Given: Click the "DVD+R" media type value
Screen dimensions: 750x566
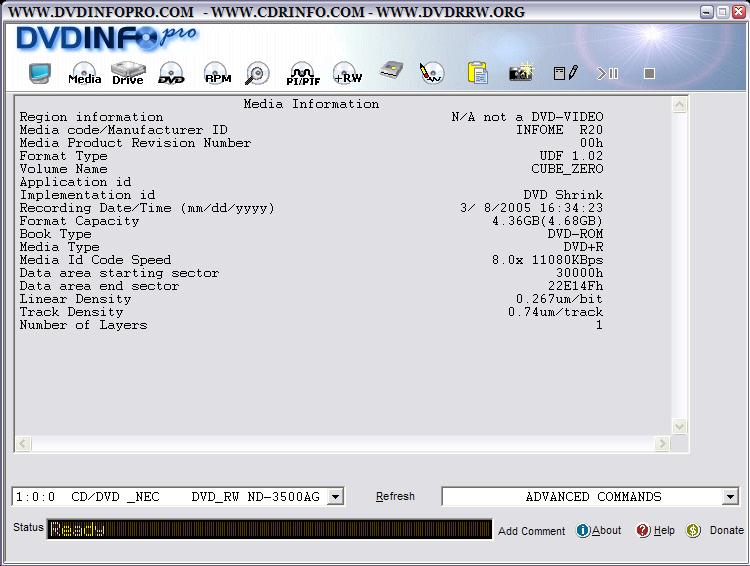Looking at the screenshot, I should click(583, 247).
